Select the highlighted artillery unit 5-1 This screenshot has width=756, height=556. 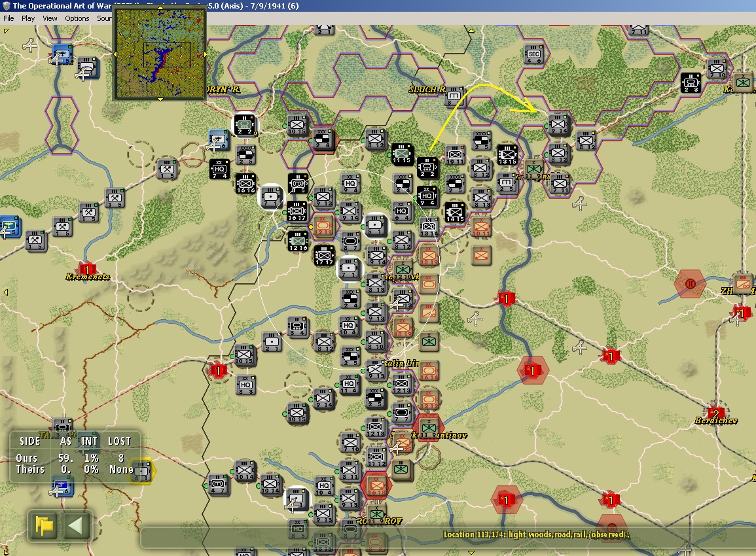tap(376, 226)
